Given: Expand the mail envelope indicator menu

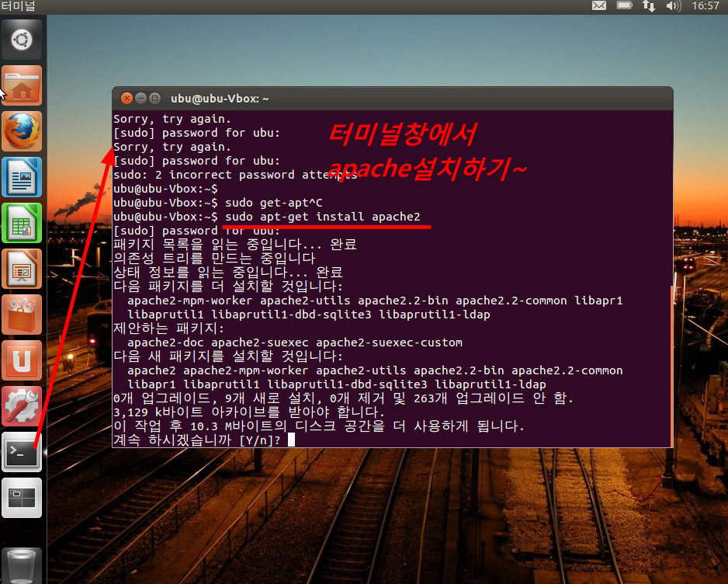Looking at the screenshot, I should 598,6.
